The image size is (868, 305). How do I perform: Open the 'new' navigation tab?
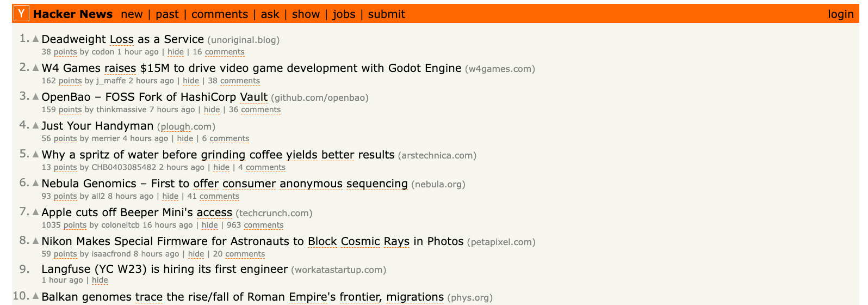tap(132, 14)
